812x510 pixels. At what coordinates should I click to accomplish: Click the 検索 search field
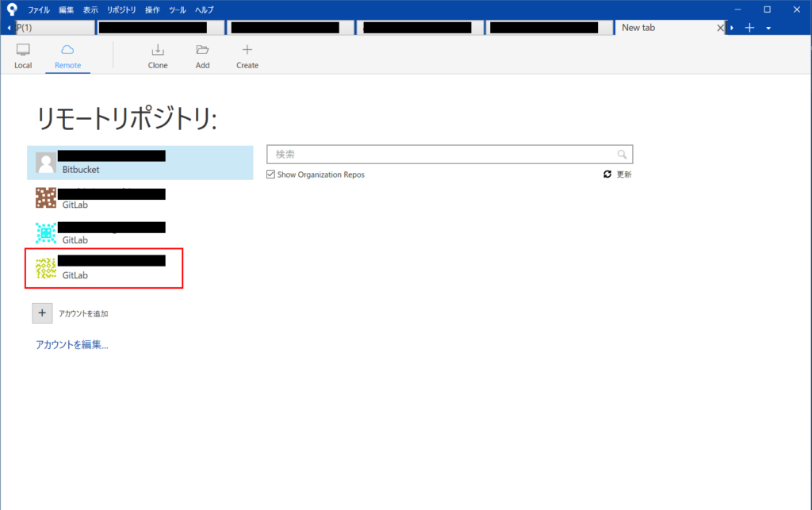pos(450,155)
